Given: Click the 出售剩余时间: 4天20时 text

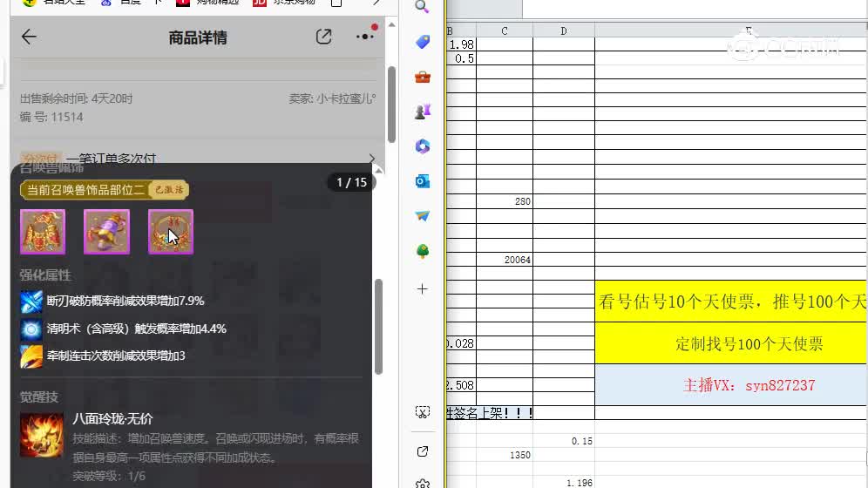Looking at the screenshot, I should (77, 98).
